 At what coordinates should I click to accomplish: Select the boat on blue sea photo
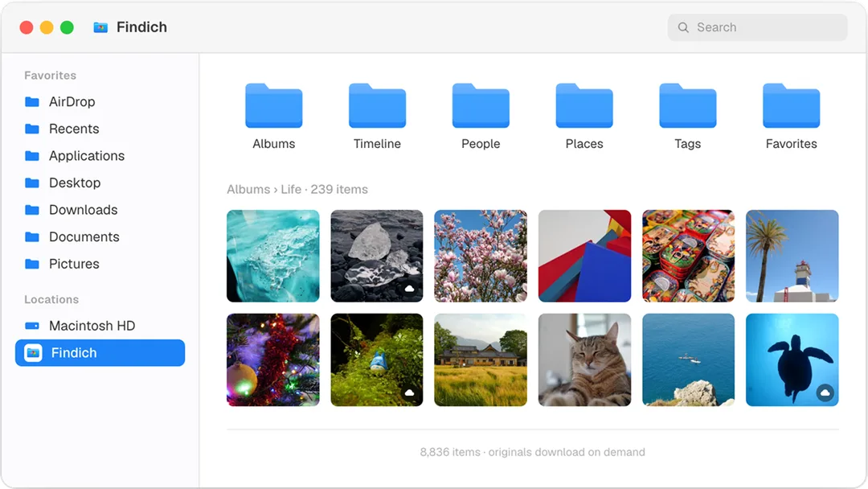pos(688,360)
